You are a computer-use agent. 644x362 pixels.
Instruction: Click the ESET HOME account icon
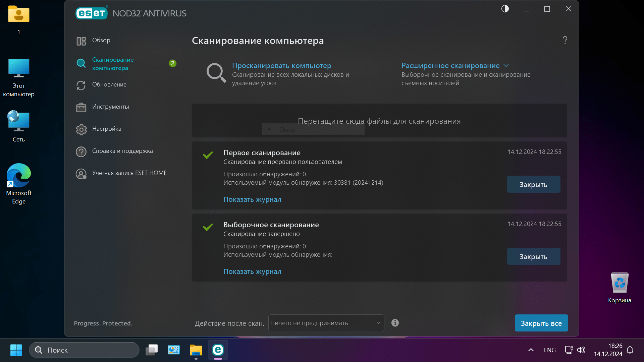(81, 174)
